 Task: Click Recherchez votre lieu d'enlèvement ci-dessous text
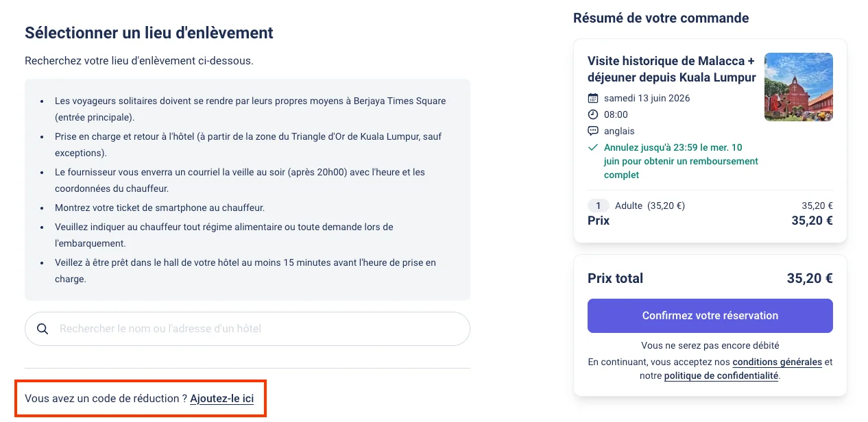(x=139, y=61)
